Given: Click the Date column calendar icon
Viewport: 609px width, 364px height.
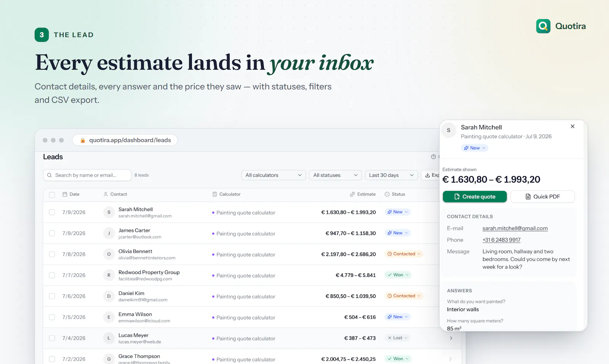Looking at the screenshot, I should click(x=65, y=194).
